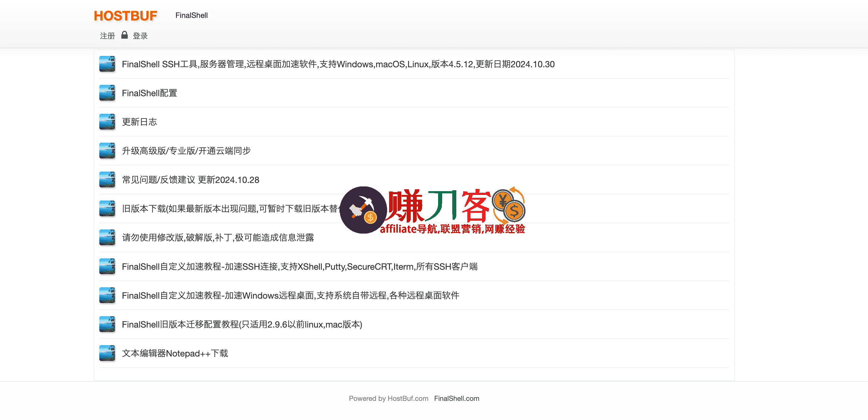The image size is (868, 420).
Task: Open FinalShell旧版本迁移配置教程 topic
Action: (242, 324)
